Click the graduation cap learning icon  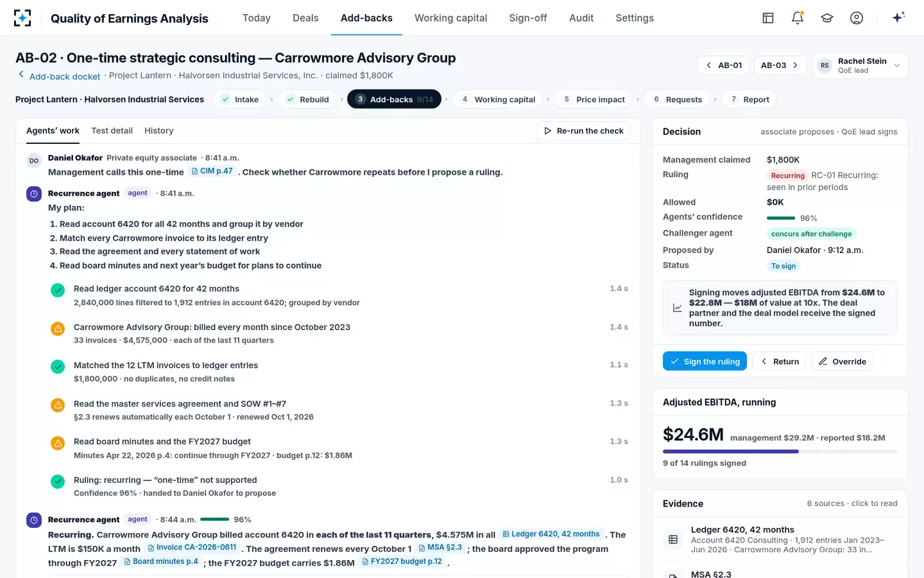pos(827,18)
